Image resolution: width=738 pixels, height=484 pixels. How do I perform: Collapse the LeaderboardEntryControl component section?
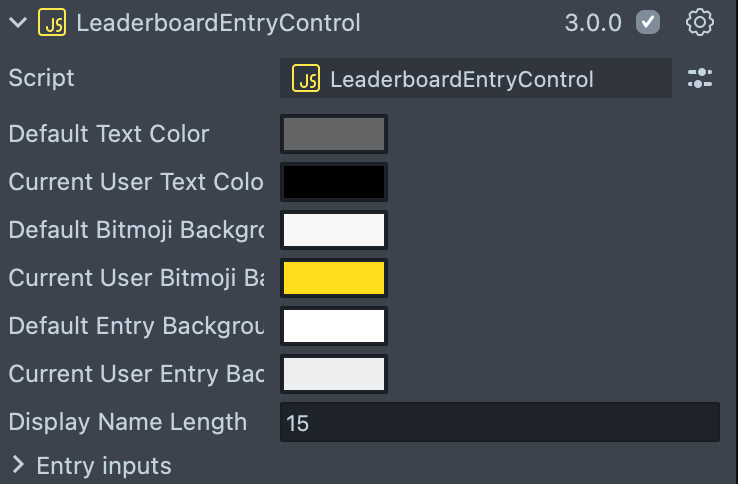tap(17, 23)
